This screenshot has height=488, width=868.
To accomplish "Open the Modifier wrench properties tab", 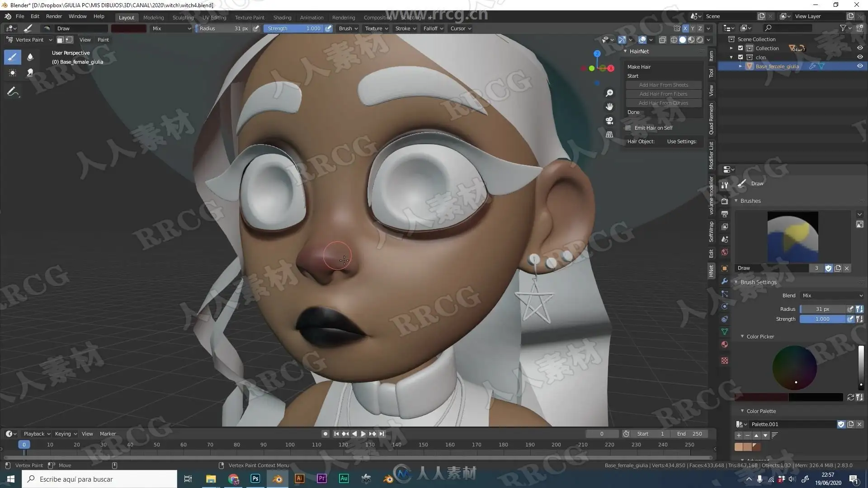I will [725, 281].
